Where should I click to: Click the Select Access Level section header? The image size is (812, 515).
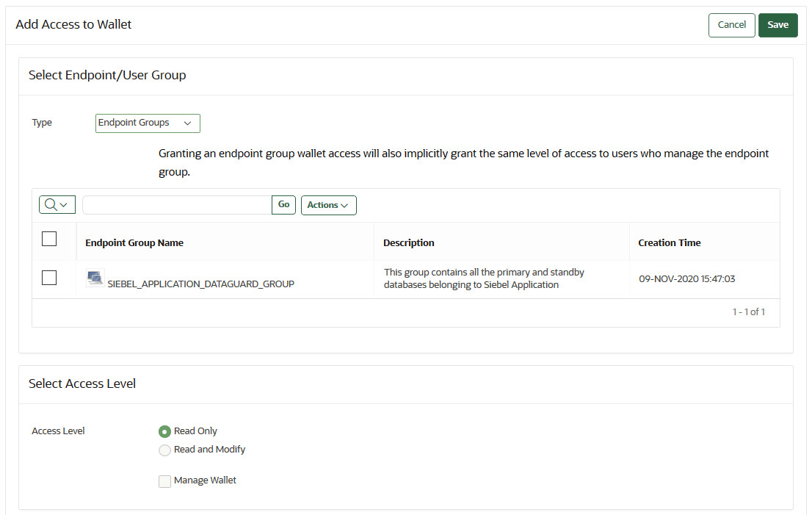pyautogui.click(x=82, y=383)
